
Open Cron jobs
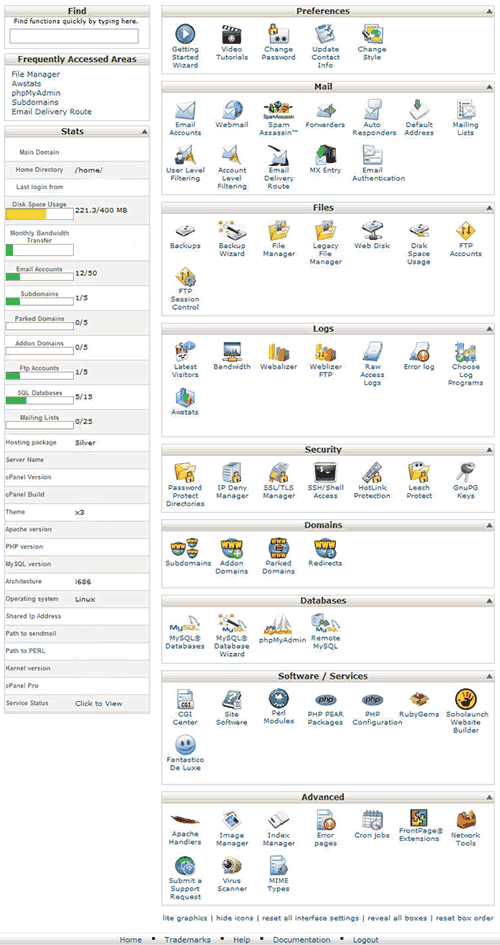click(x=372, y=824)
